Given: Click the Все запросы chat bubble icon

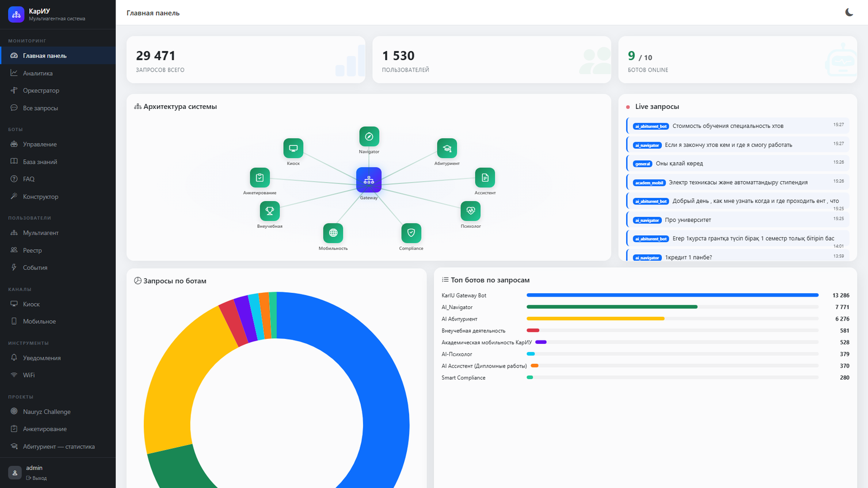Looking at the screenshot, I should [x=14, y=108].
